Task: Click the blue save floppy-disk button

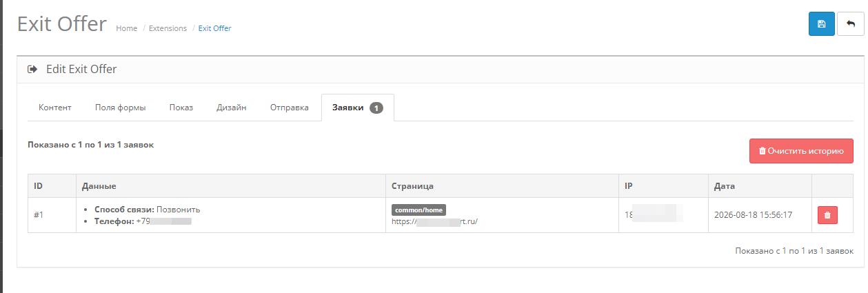Action: pyautogui.click(x=821, y=23)
